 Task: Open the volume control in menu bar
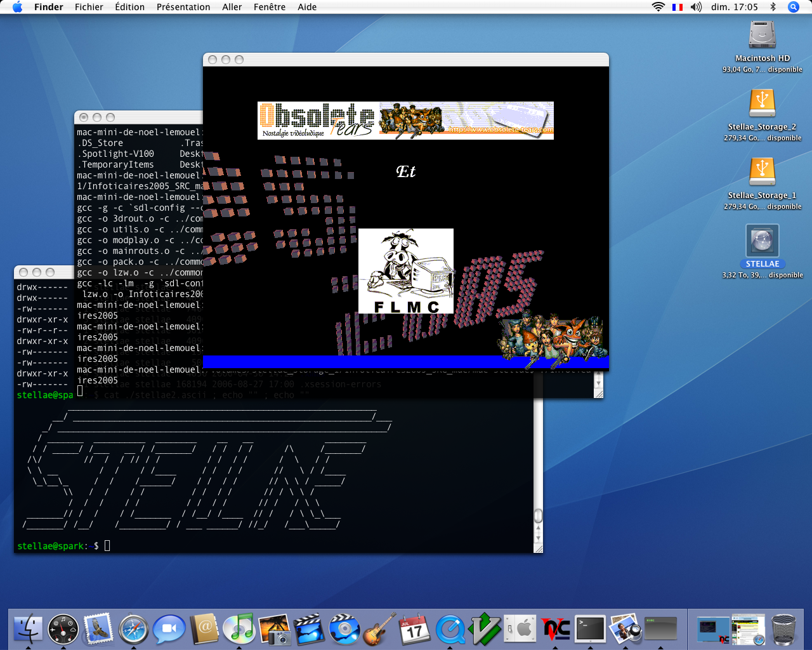[x=696, y=7]
